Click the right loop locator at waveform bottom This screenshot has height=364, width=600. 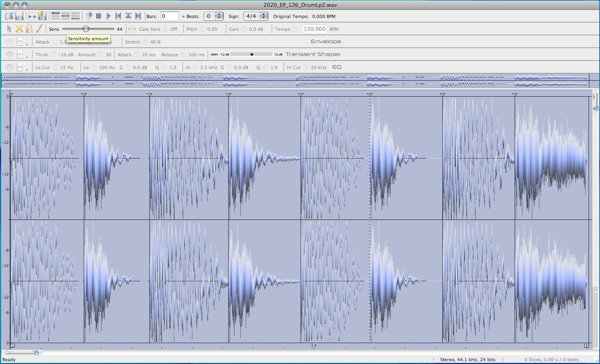[x=586, y=346]
